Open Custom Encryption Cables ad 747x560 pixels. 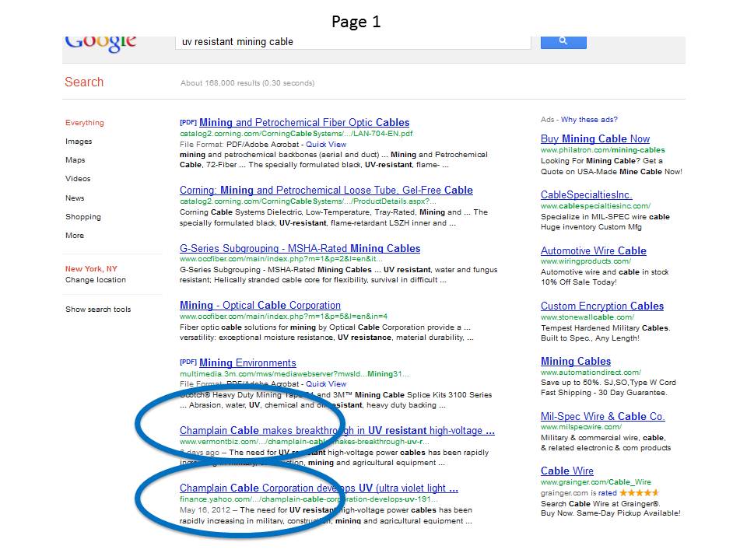pyautogui.click(x=602, y=306)
